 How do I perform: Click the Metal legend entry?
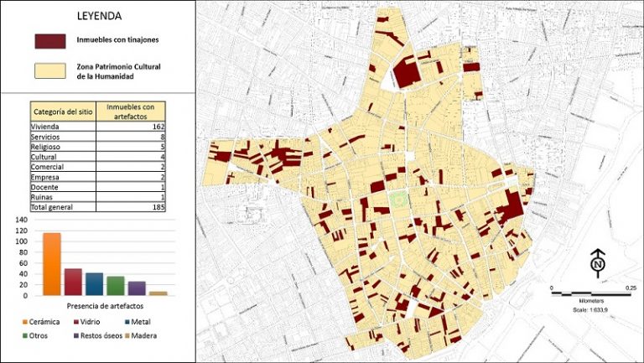pos(138,322)
